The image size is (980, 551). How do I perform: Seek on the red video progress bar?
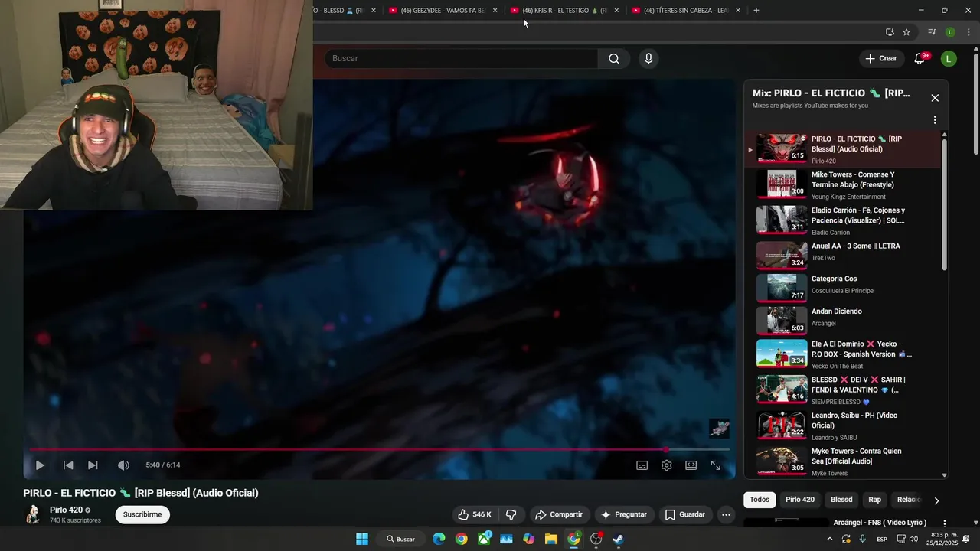tap(379, 450)
